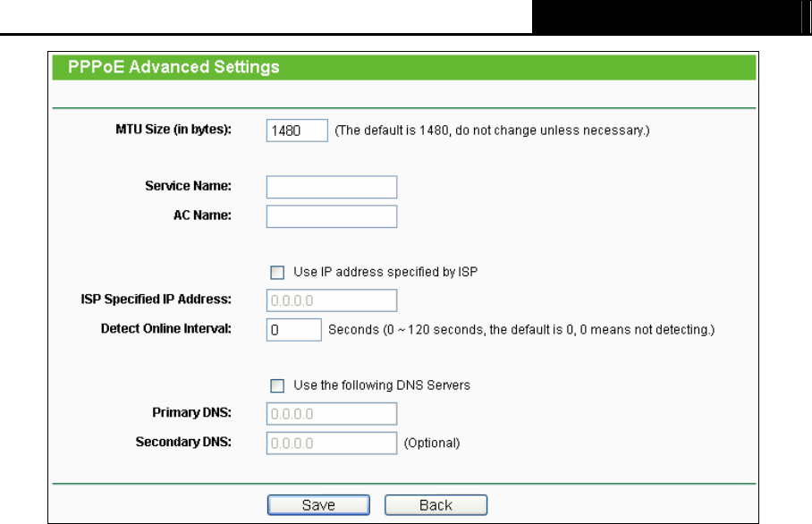Enable Use IP address specified by ISP
Viewport: 812px width, 524px height.
point(277,273)
